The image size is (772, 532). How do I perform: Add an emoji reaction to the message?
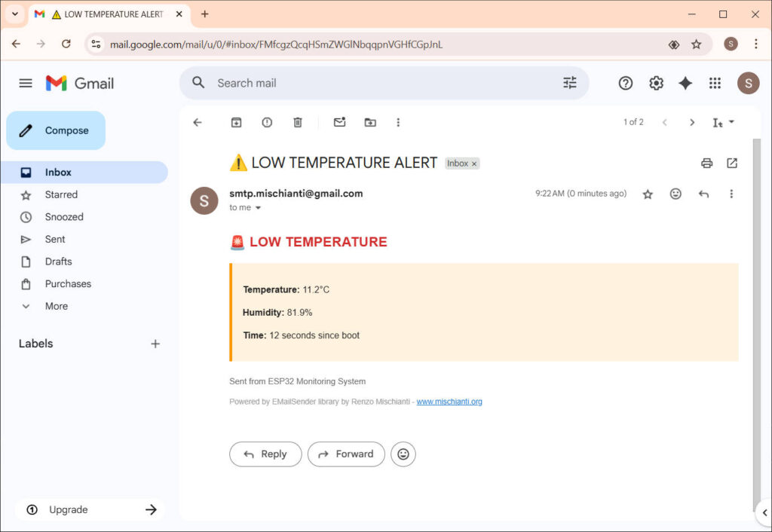pyautogui.click(x=675, y=194)
